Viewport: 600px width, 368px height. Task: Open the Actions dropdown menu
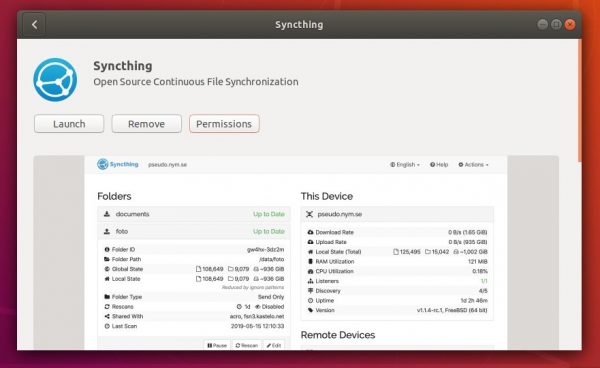[473, 164]
